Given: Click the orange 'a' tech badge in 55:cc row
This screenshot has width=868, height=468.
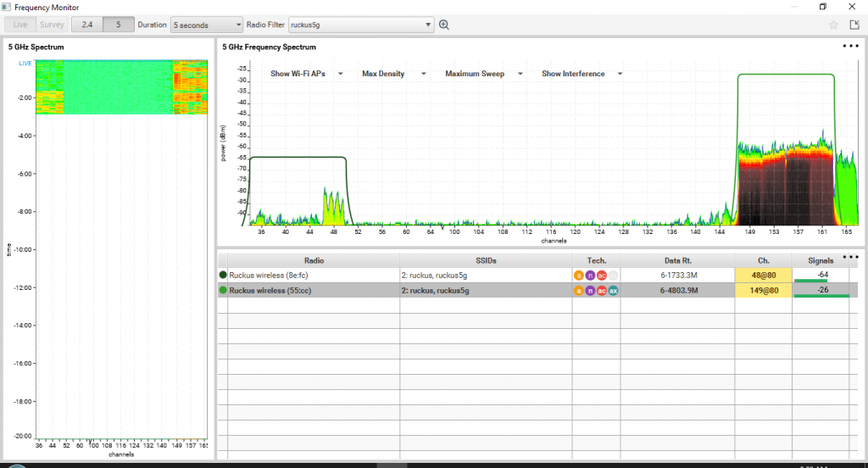Looking at the screenshot, I should (578, 291).
